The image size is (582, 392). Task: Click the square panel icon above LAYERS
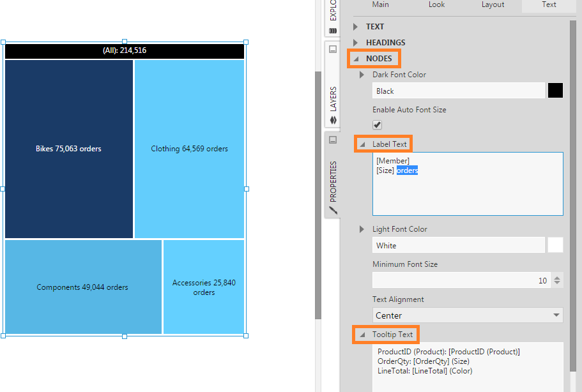tap(332, 49)
